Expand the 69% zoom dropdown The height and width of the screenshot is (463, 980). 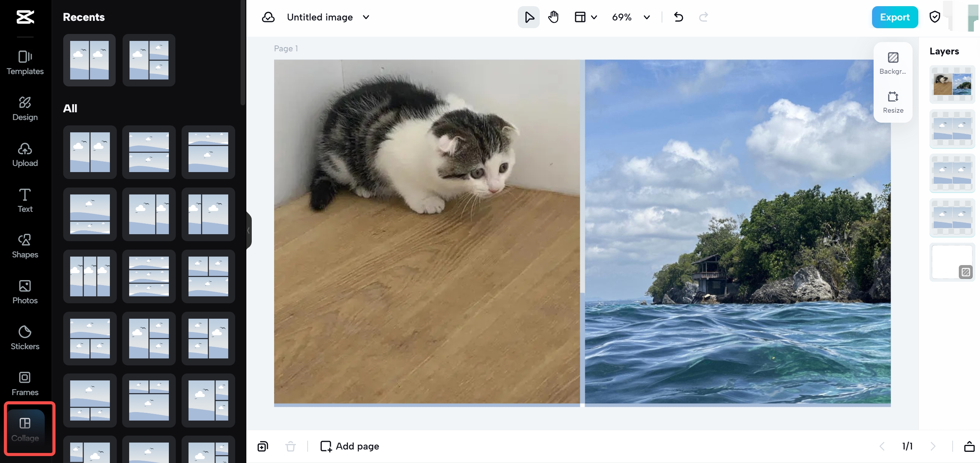pos(647,17)
